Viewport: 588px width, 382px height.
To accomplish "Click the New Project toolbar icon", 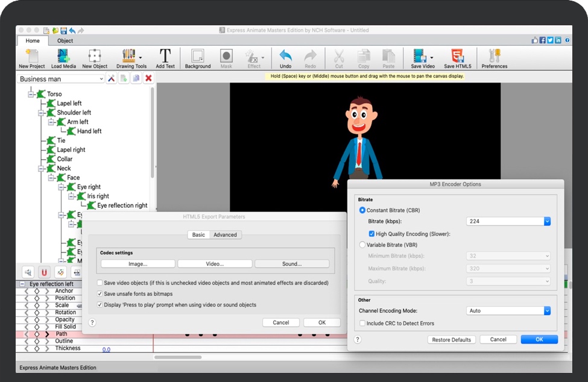I will pyautogui.click(x=31, y=57).
